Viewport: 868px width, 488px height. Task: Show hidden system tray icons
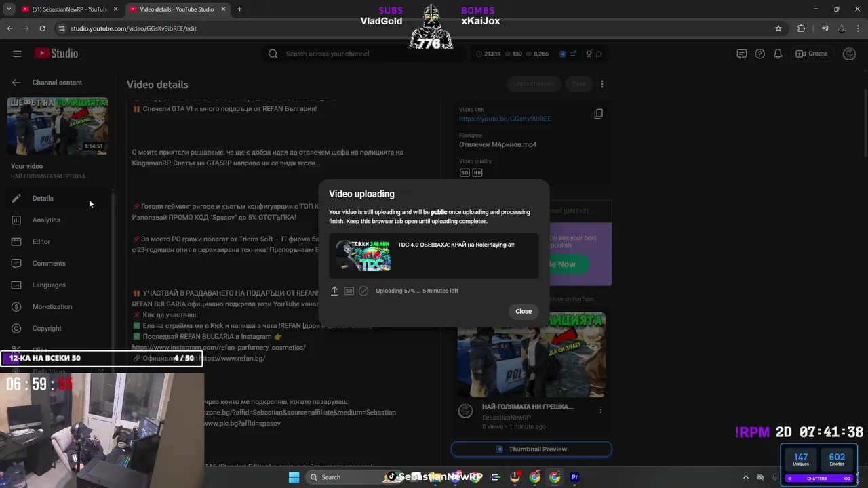[745, 477]
